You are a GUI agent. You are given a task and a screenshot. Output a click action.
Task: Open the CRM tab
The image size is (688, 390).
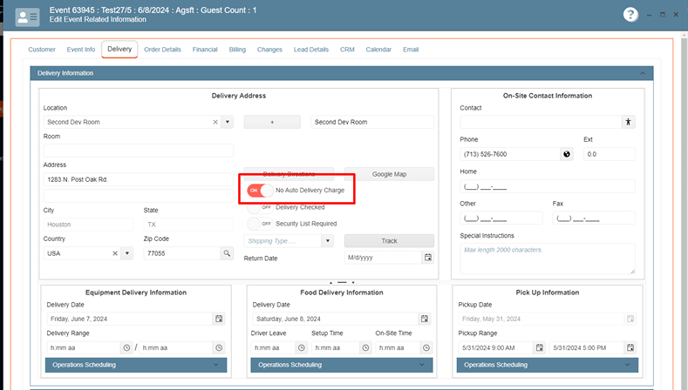347,50
